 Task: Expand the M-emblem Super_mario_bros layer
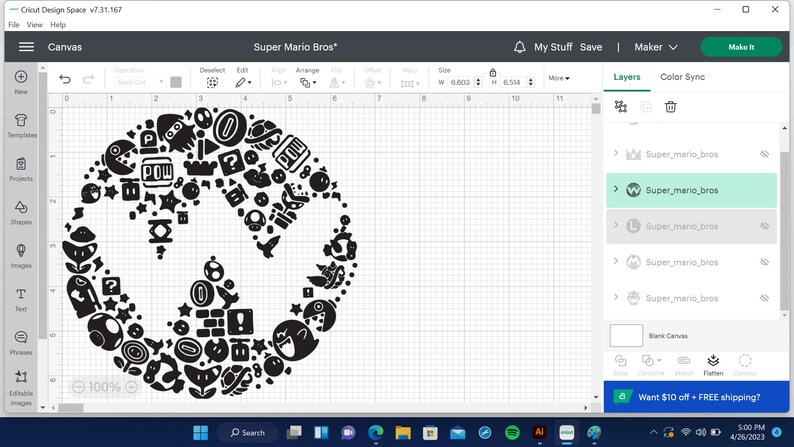616,261
